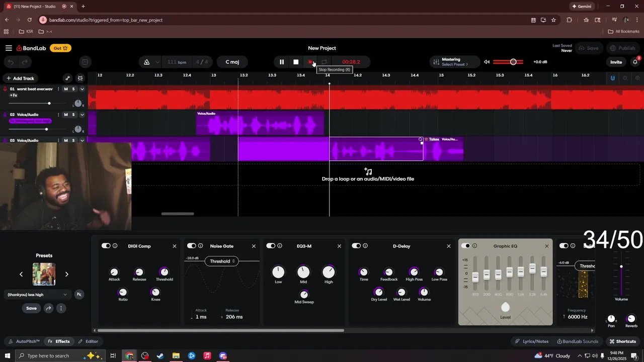Viewport: 644px width, 362px height.
Task: Share preset with the arrow icon
Action: [48, 308]
